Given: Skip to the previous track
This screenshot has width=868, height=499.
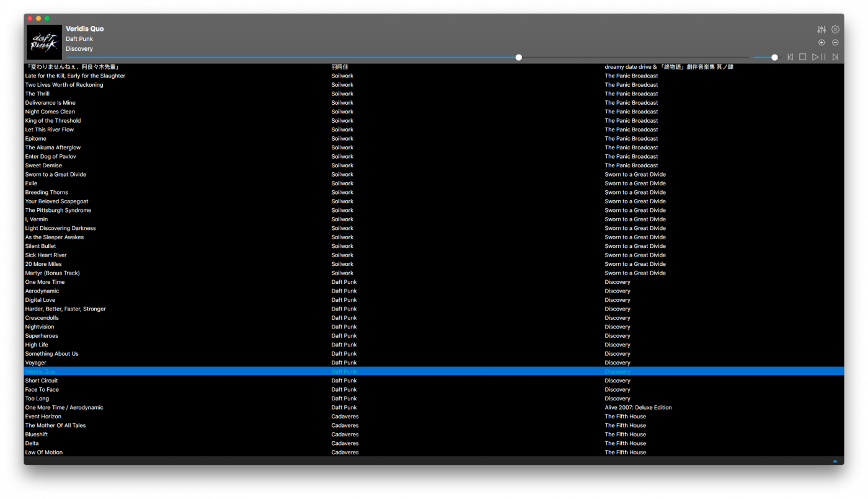Looking at the screenshot, I should tap(790, 57).
